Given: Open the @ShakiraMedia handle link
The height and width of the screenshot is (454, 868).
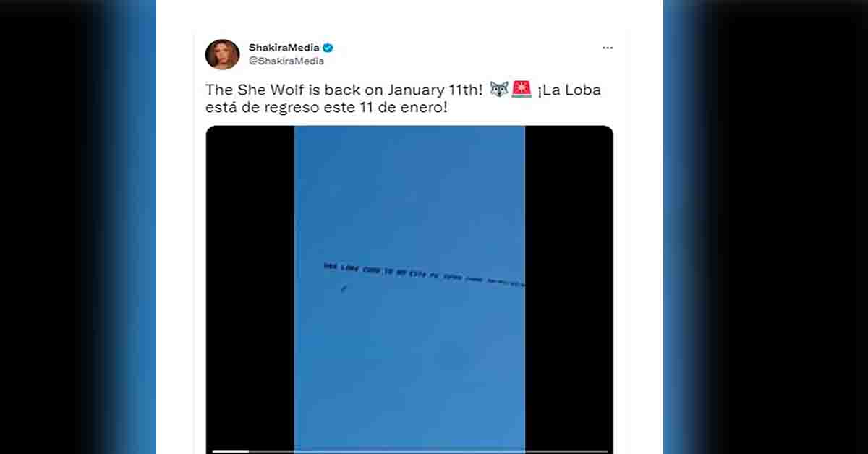Looking at the screenshot, I should pos(286,61).
